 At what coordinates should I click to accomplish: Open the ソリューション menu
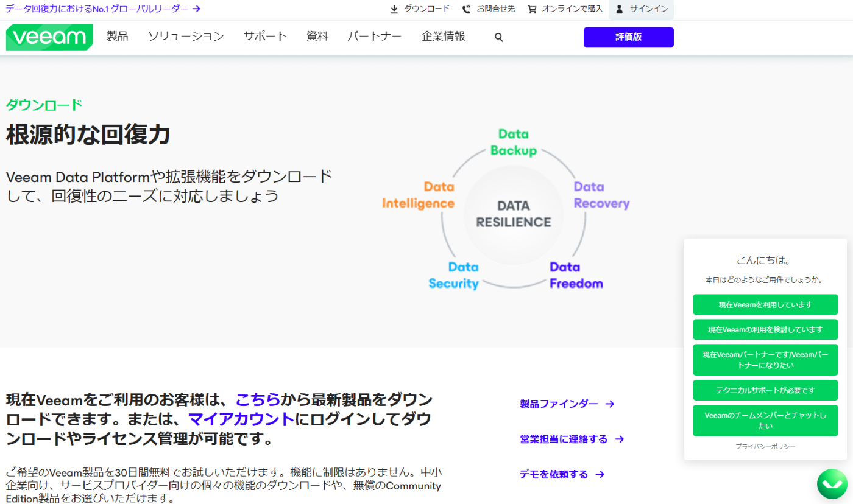[x=186, y=37]
